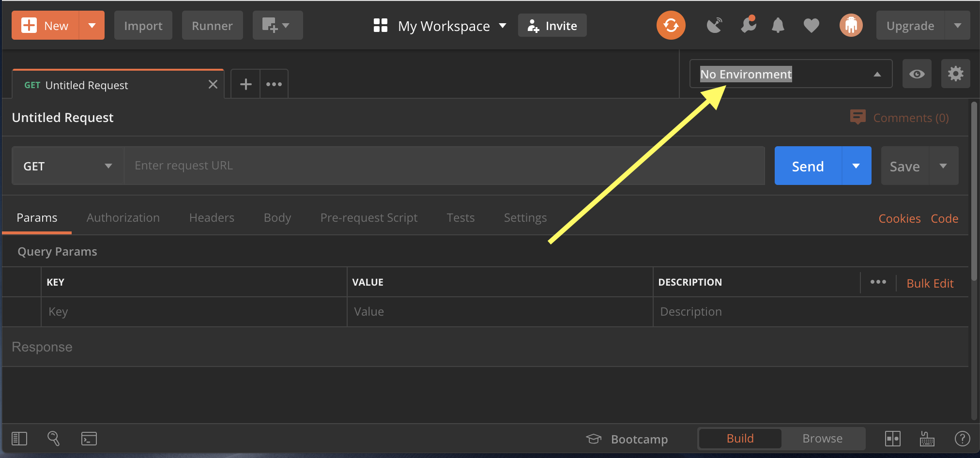This screenshot has width=980, height=458.
Task: Launch the Collection Runner
Action: coord(212,25)
